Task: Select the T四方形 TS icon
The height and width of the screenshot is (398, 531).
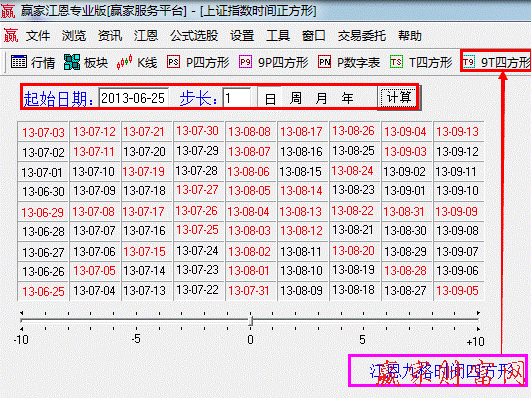Action: coord(396,62)
